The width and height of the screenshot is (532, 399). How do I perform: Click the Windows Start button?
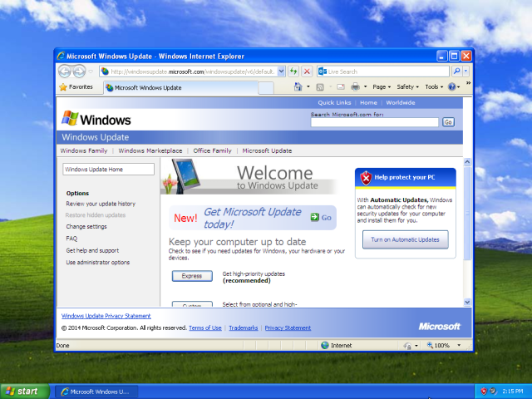22,391
